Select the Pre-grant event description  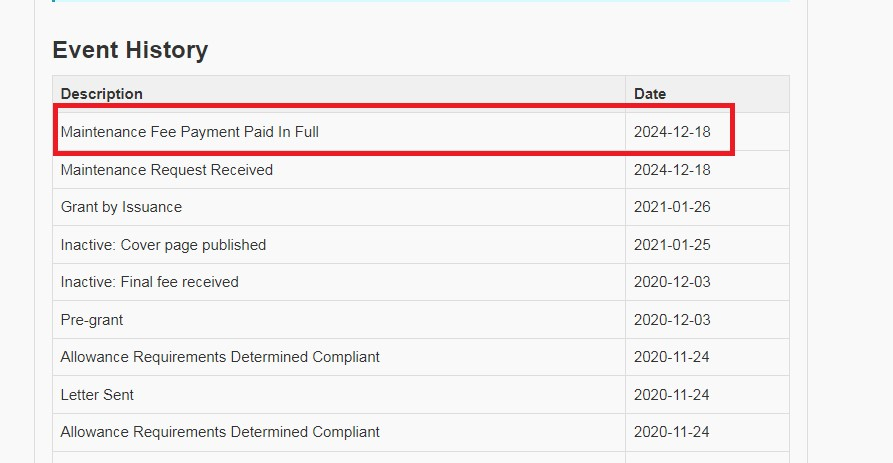pyautogui.click(x=92, y=320)
